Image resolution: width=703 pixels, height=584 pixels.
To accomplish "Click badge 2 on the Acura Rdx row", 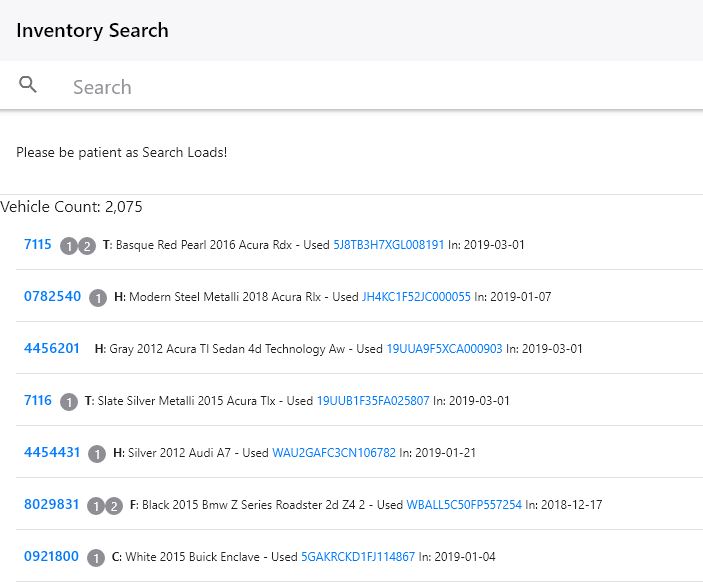I will (x=87, y=246).
